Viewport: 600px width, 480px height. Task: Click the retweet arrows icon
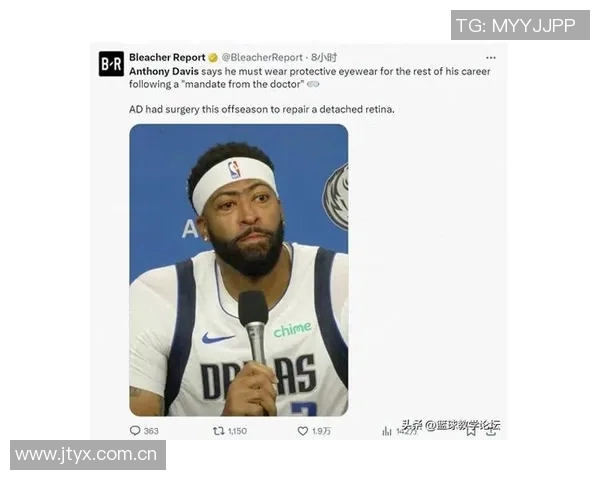[x=218, y=431]
